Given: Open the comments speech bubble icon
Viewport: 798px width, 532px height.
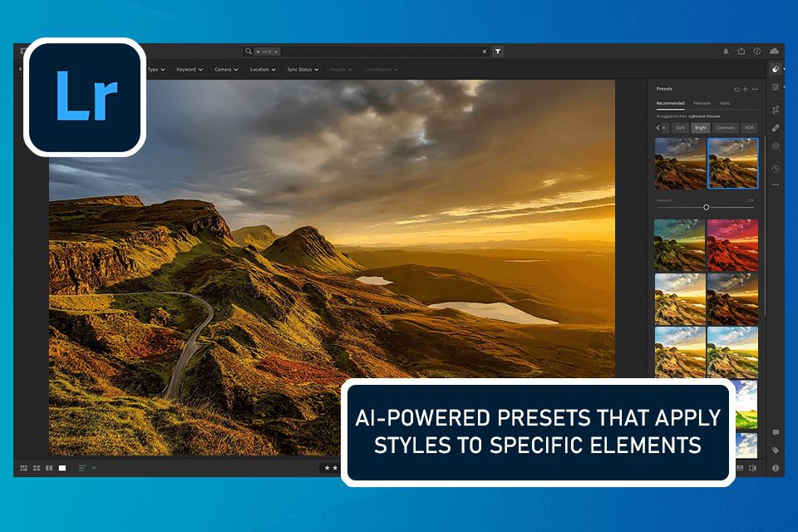Looking at the screenshot, I should tap(776, 432).
